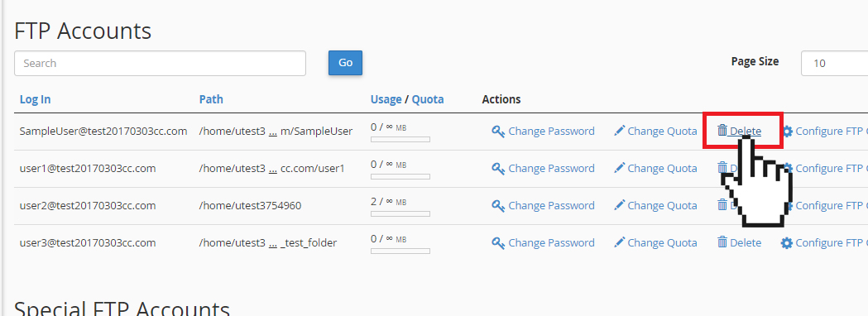The width and height of the screenshot is (868, 316).
Task: Expand truncated path for user1
Action: [272, 170]
